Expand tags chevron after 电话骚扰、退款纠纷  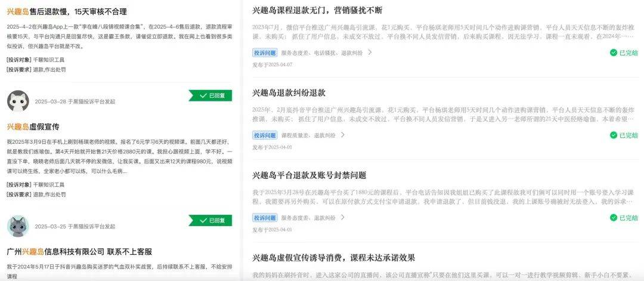tap(370, 53)
